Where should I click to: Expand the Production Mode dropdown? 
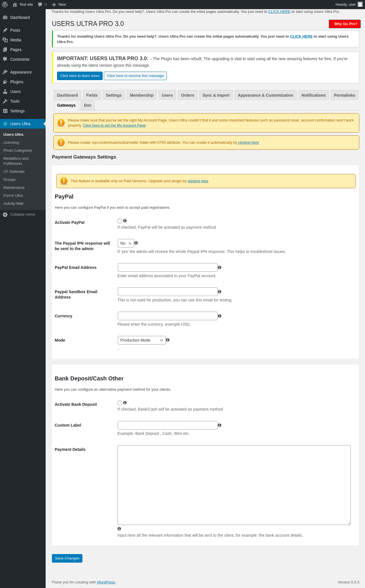point(142,340)
